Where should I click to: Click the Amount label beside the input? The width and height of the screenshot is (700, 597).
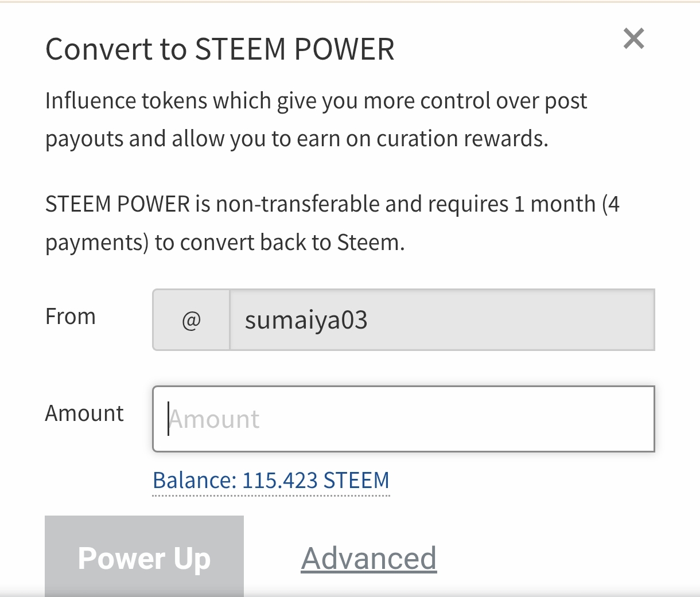coord(84,413)
